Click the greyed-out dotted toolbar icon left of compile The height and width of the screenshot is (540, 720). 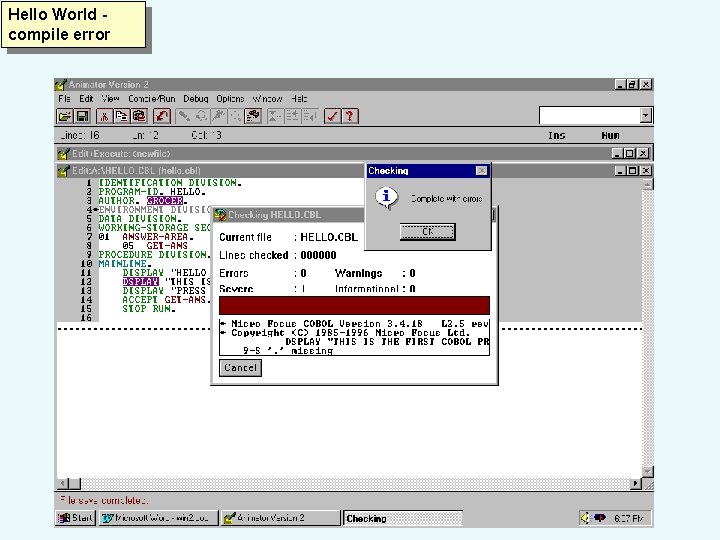click(x=236, y=116)
